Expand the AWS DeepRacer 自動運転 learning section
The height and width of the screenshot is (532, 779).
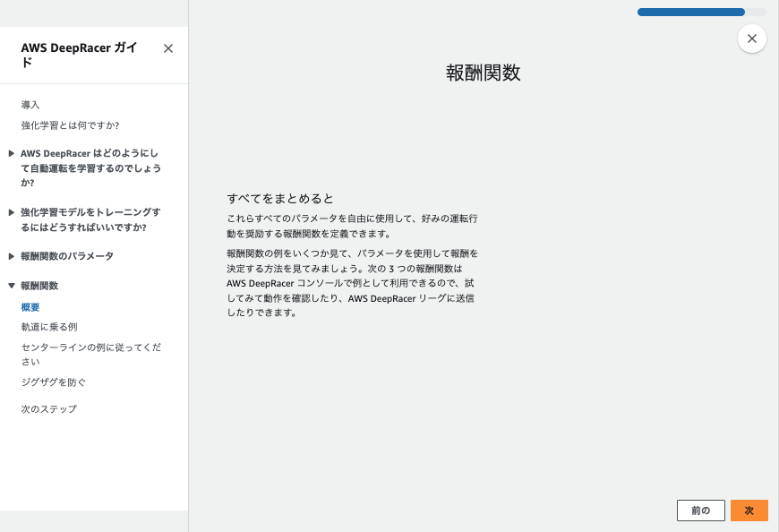[x=12, y=153]
